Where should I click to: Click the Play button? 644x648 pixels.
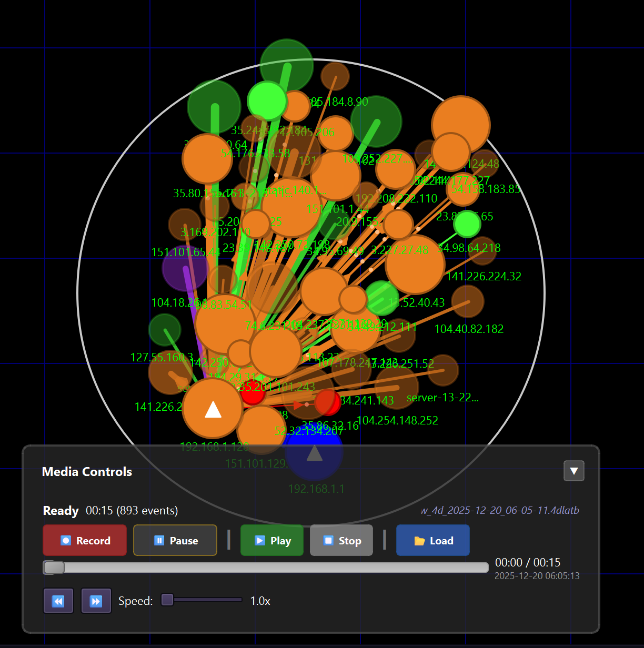pyautogui.click(x=271, y=540)
